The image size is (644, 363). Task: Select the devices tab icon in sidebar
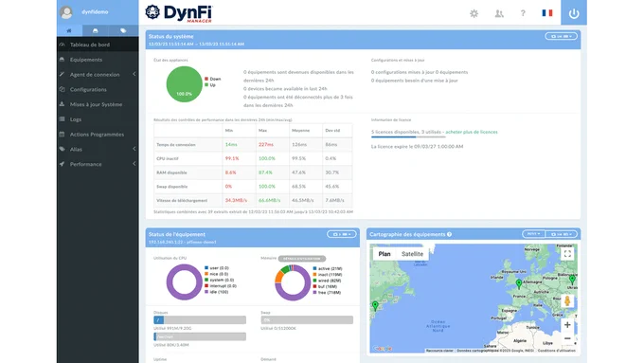pos(96,31)
